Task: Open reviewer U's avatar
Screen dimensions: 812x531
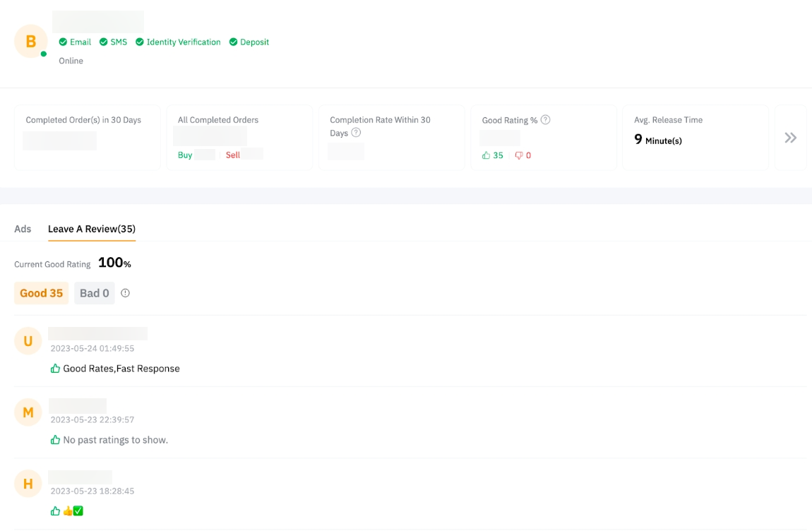Action: 28,341
